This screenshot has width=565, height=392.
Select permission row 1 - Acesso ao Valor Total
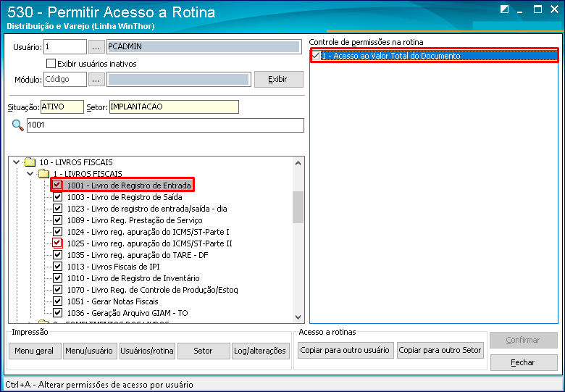click(434, 56)
